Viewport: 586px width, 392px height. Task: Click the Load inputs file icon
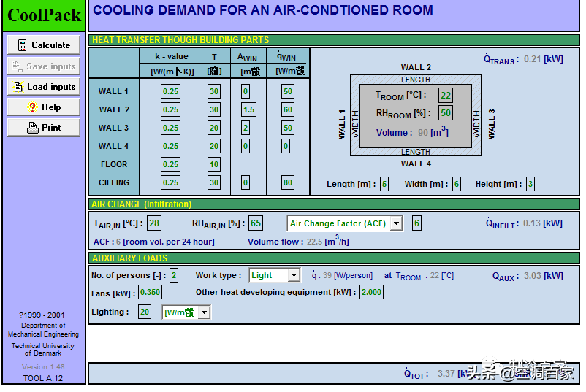[x=18, y=87]
